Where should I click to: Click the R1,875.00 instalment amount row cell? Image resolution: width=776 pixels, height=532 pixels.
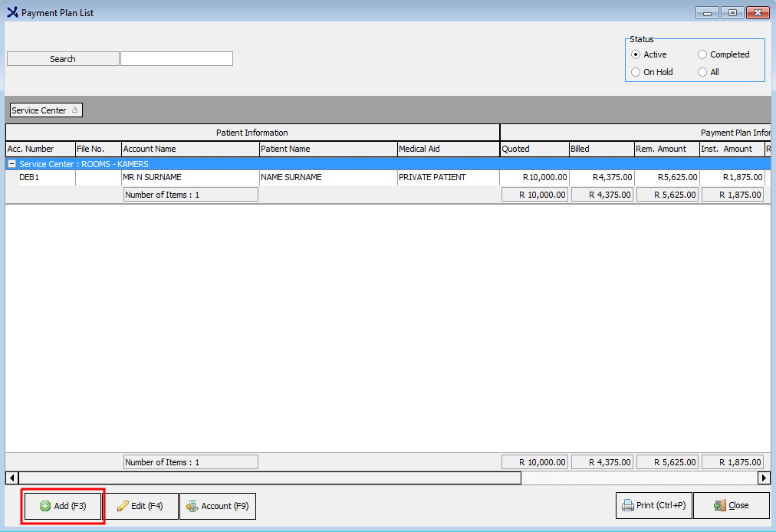732,177
